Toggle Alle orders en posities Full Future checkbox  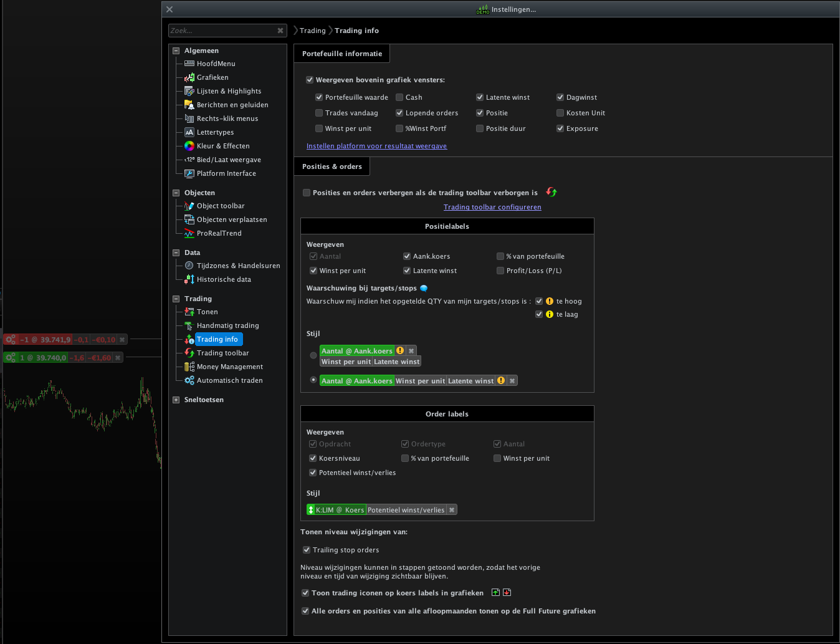[305, 611]
